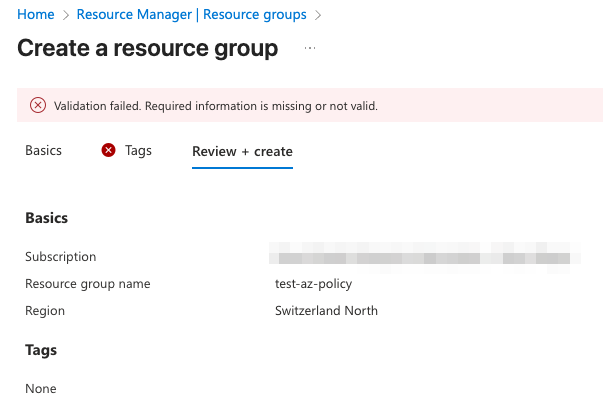Click the chevron after Home breadcrumb
603x407 pixels.
pyautogui.click(x=65, y=16)
